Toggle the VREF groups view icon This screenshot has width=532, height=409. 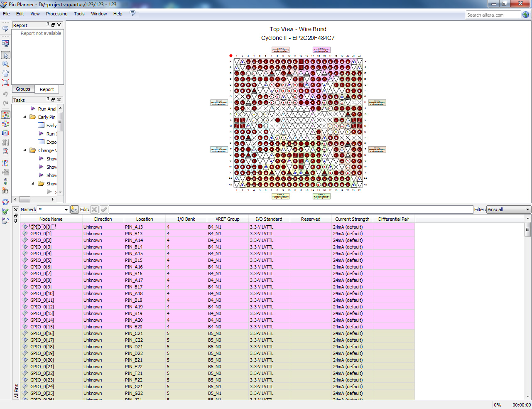click(x=5, y=124)
